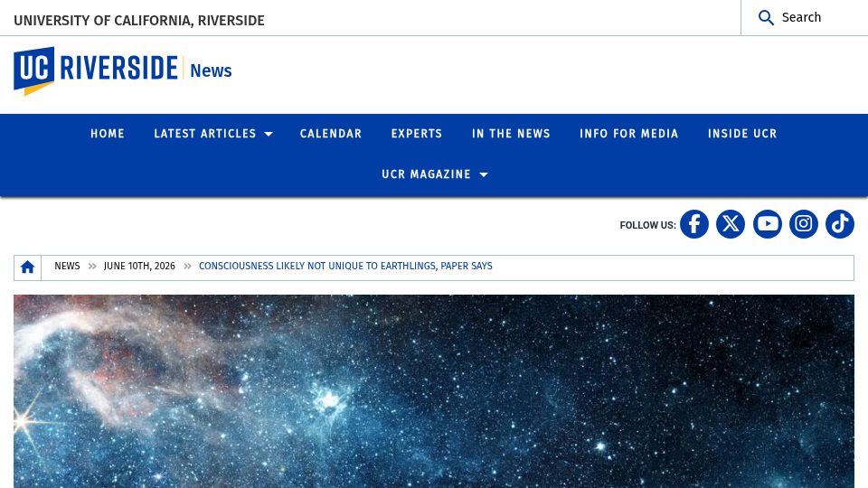Open In The News menu item

pyautogui.click(x=511, y=134)
